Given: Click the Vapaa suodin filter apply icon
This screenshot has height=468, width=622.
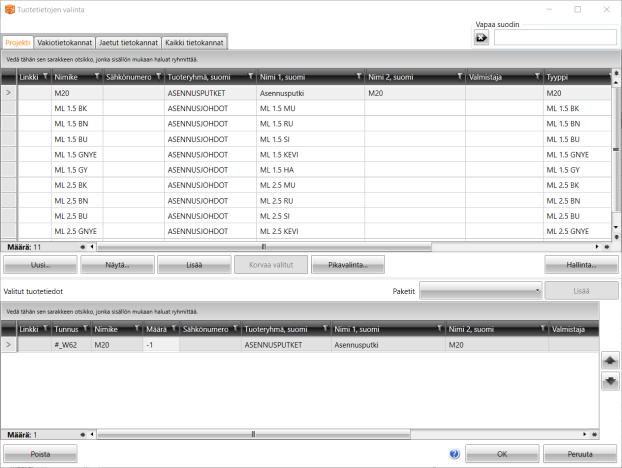Looking at the screenshot, I should (x=481, y=38).
